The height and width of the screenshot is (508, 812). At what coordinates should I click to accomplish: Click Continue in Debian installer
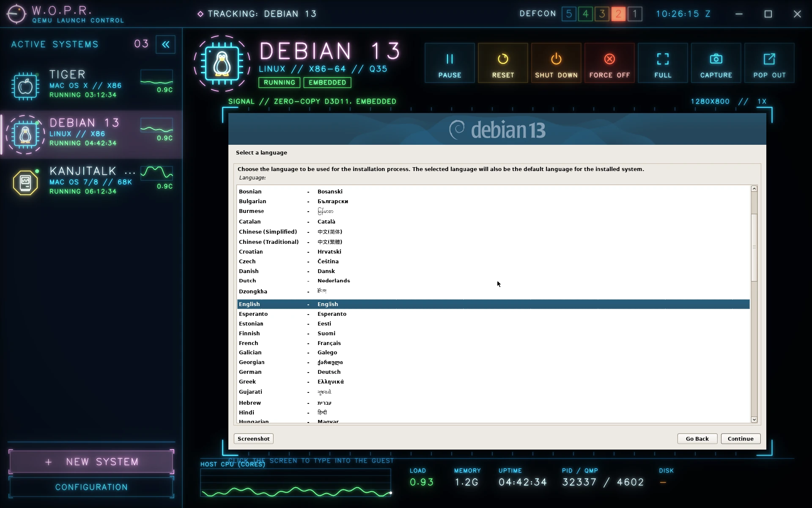741,439
